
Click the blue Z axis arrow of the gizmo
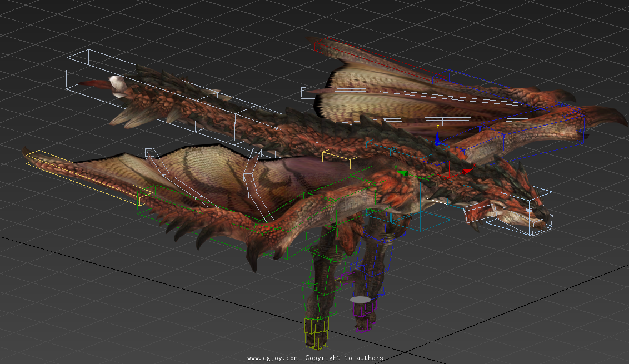point(437,138)
